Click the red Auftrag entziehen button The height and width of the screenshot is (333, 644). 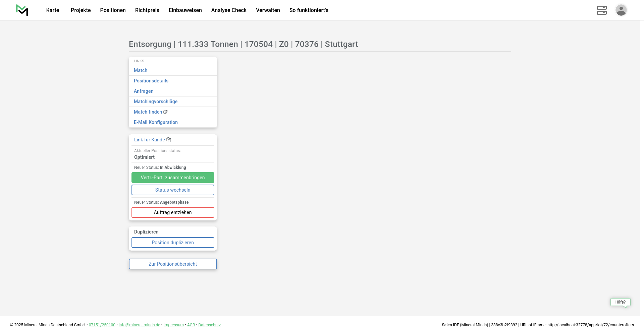click(x=173, y=212)
